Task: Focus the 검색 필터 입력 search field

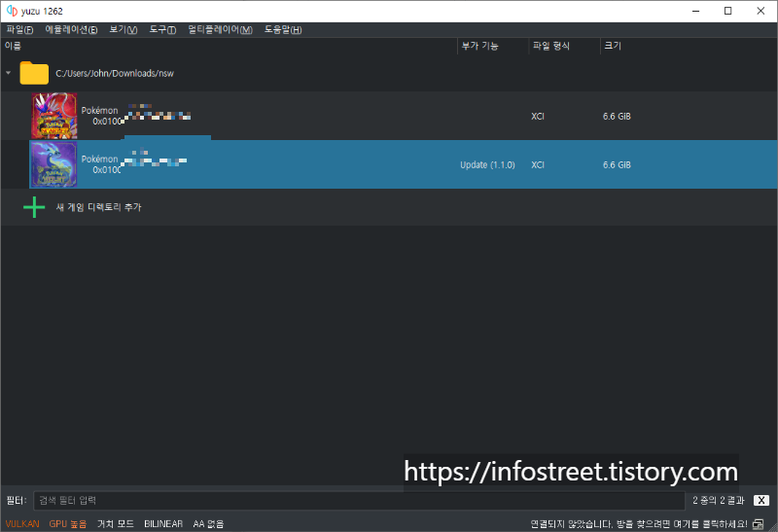Action: coord(359,500)
